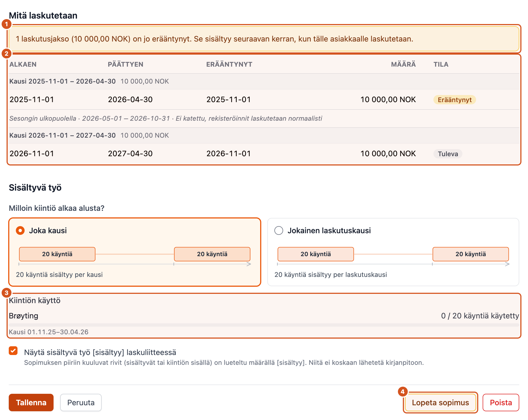The image size is (528, 420).
Task: Select the Kausi 2025-11-01 – 2026-04-30 group row
Action: tap(264, 81)
